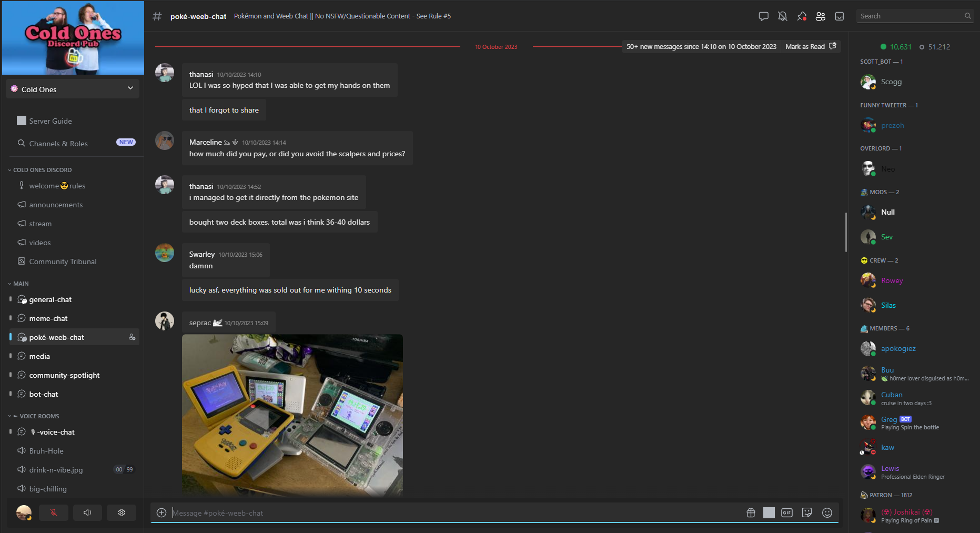This screenshot has width=980, height=533.
Task: Click member Rowey in the list
Action: (915, 280)
